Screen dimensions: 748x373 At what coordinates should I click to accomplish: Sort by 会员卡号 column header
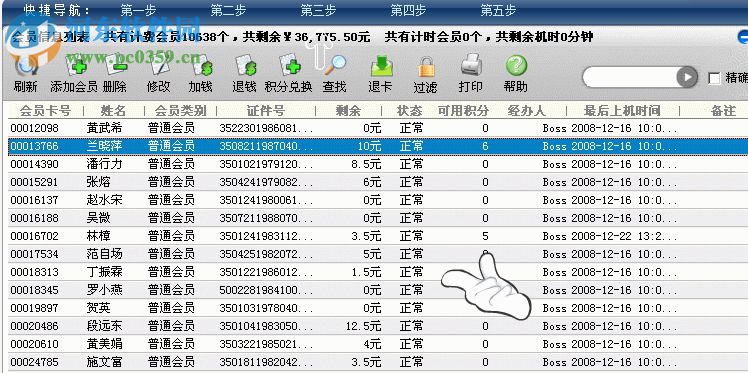[x=45, y=111]
